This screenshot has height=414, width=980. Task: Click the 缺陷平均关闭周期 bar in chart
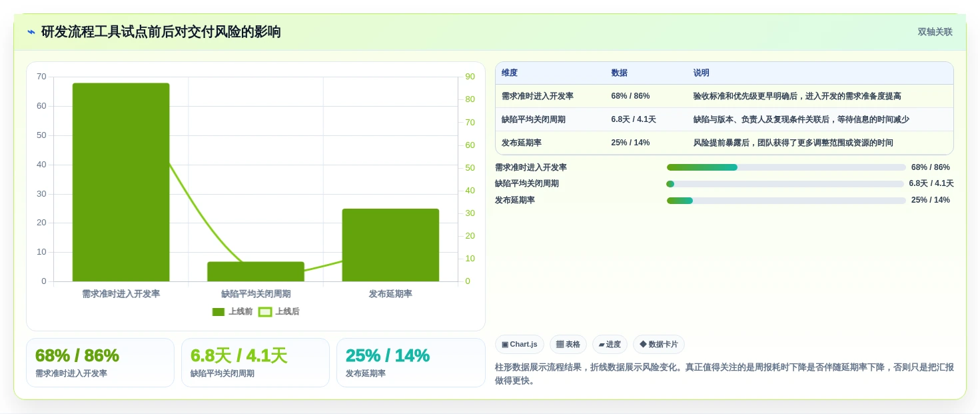pyautogui.click(x=256, y=271)
